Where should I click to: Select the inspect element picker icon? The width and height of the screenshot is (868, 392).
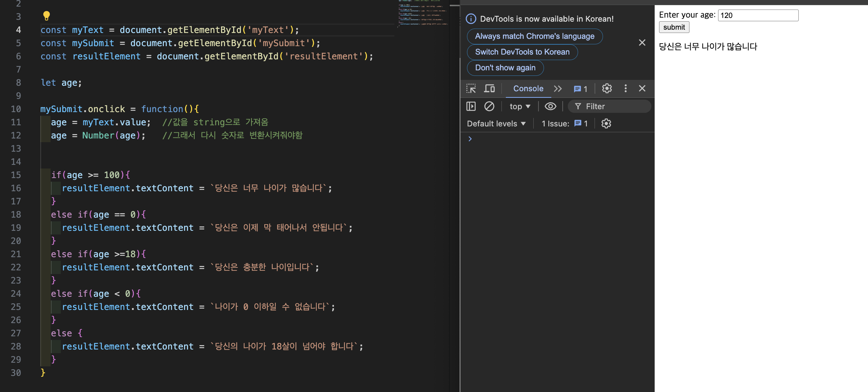point(471,89)
